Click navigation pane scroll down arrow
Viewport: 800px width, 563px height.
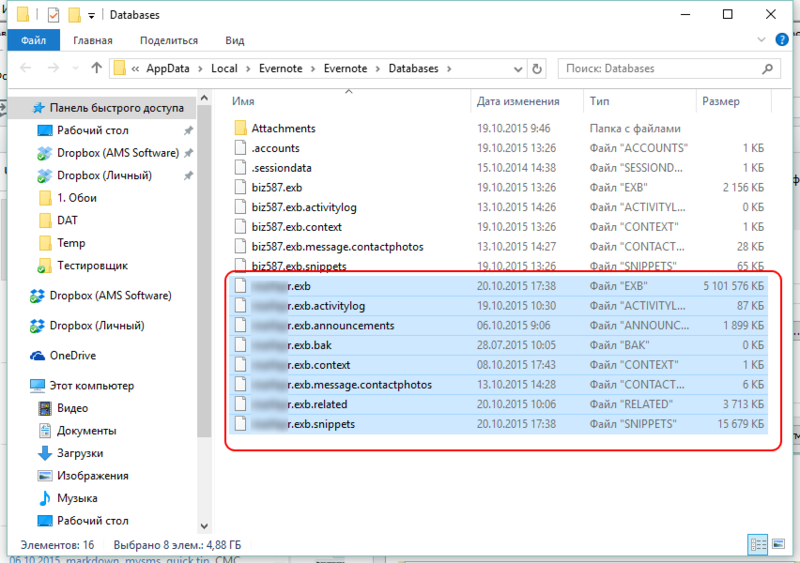pyautogui.click(x=204, y=526)
